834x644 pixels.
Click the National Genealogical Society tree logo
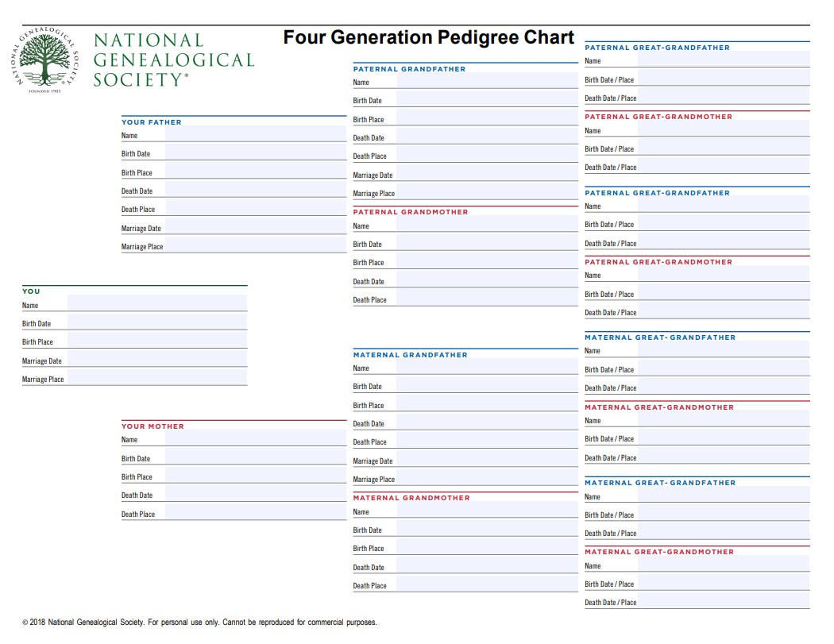[x=45, y=60]
